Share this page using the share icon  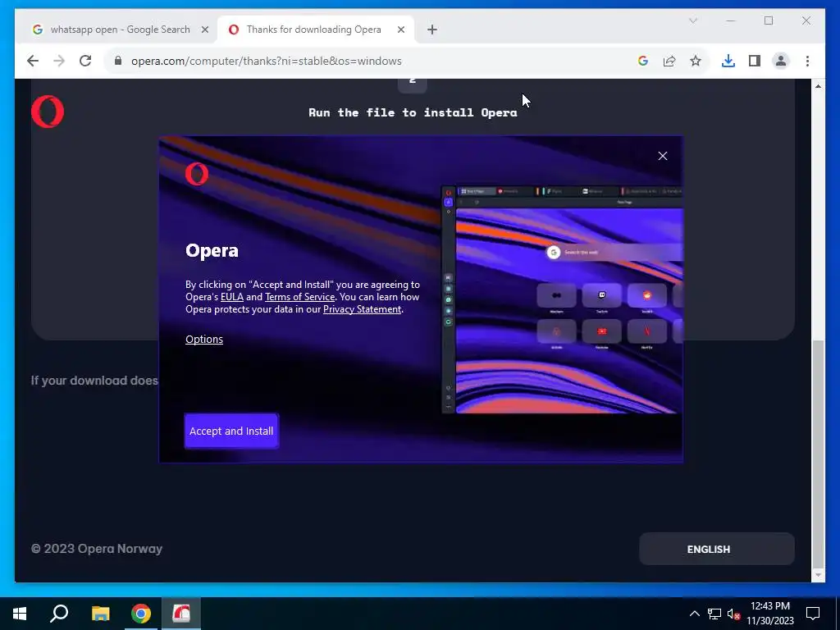tap(669, 61)
